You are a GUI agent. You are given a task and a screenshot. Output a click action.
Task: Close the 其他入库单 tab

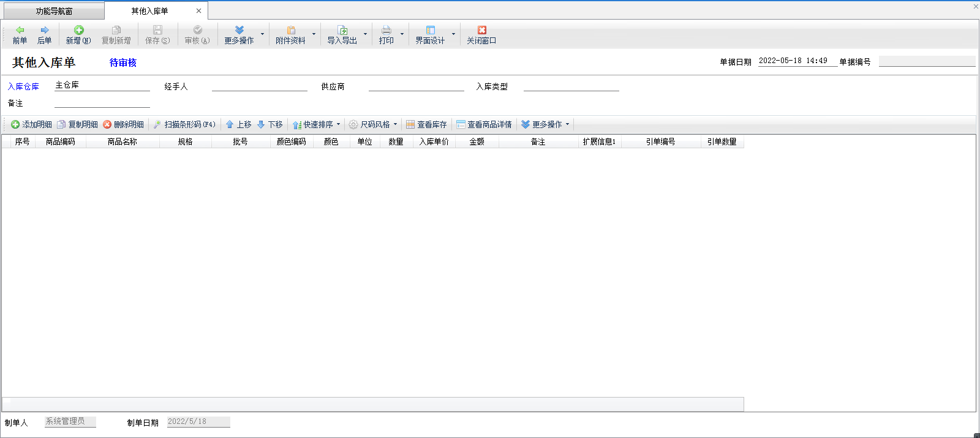point(198,11)
